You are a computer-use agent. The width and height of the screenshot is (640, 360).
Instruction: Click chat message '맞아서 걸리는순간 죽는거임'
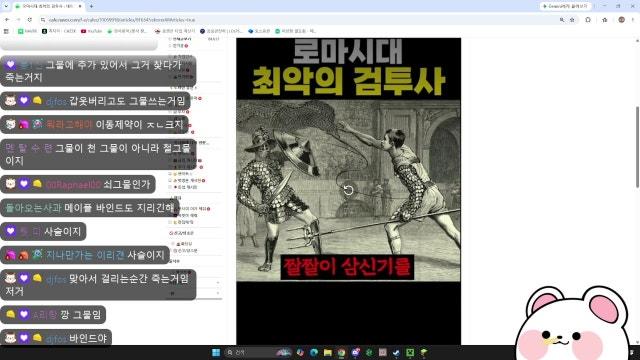[129, 279]
